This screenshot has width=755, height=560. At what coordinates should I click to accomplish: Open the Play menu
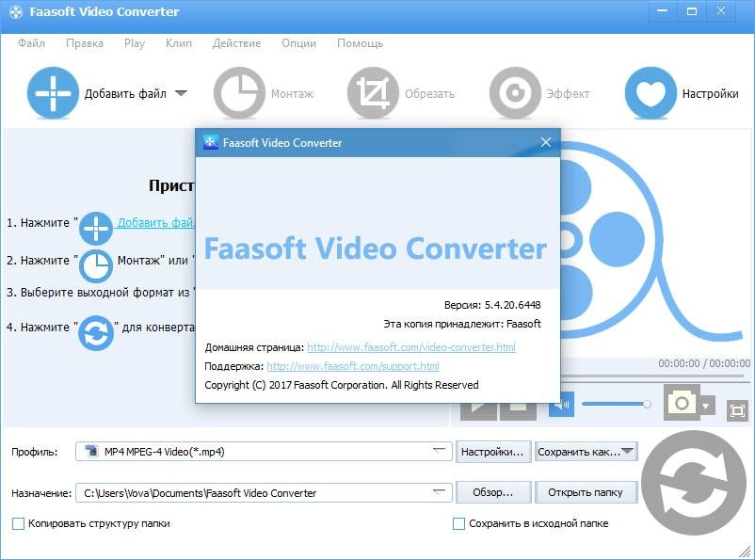135,43
